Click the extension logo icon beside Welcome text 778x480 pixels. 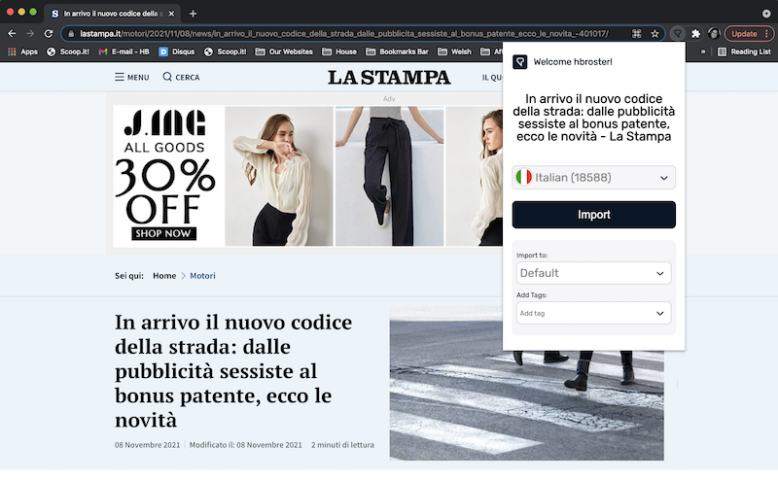tap(520, 62)
